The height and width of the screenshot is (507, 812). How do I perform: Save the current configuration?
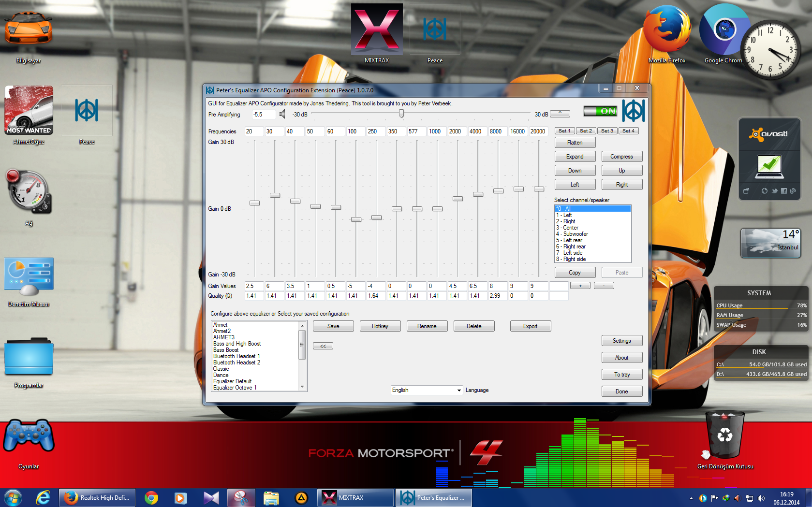point(333,326)
